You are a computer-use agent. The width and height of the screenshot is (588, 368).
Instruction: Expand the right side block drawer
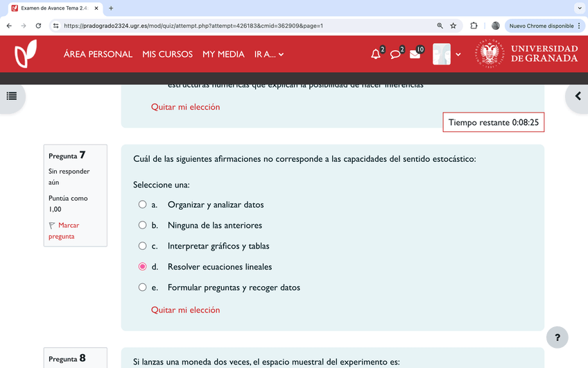click(578, 96)
